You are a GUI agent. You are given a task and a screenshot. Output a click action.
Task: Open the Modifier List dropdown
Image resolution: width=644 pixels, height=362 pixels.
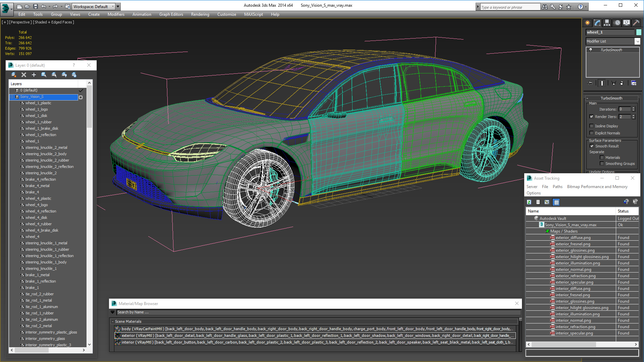(637, 41)
